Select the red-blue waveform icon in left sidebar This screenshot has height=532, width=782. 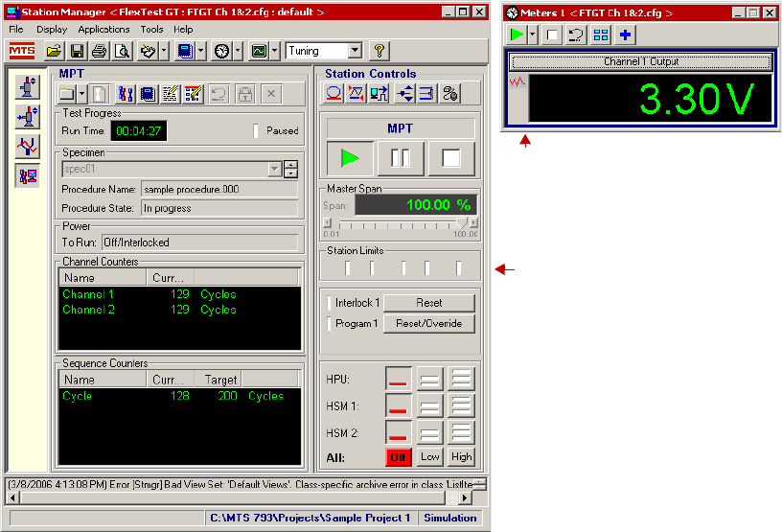[28, 147]
